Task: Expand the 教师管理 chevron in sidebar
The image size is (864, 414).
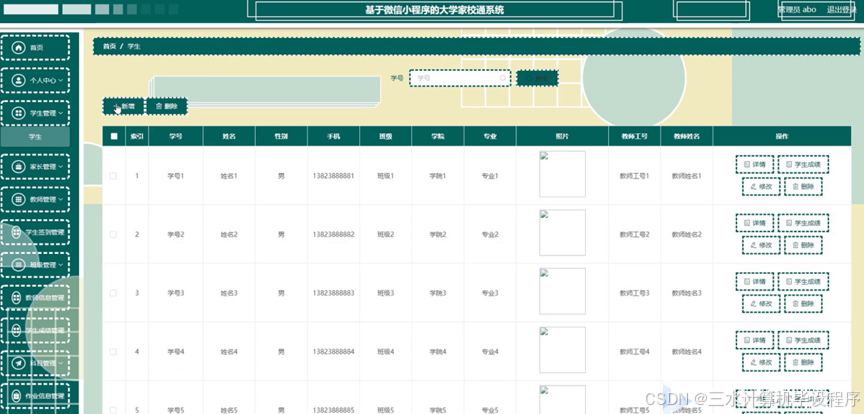Action: coord(61,199)
